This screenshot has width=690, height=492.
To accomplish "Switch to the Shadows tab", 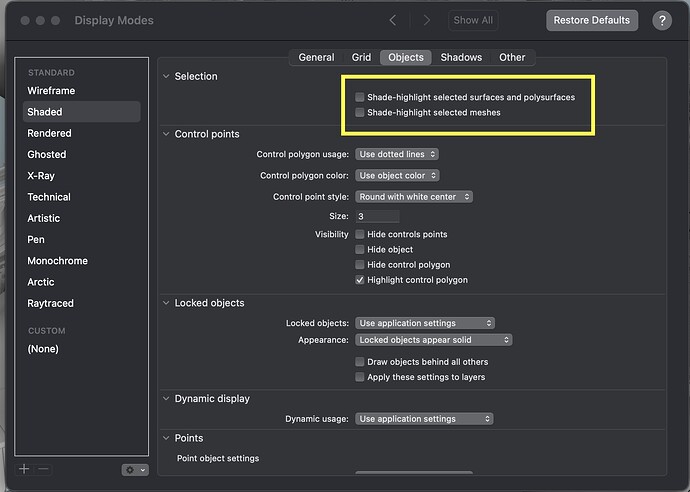I will click(x=461, y=58).
